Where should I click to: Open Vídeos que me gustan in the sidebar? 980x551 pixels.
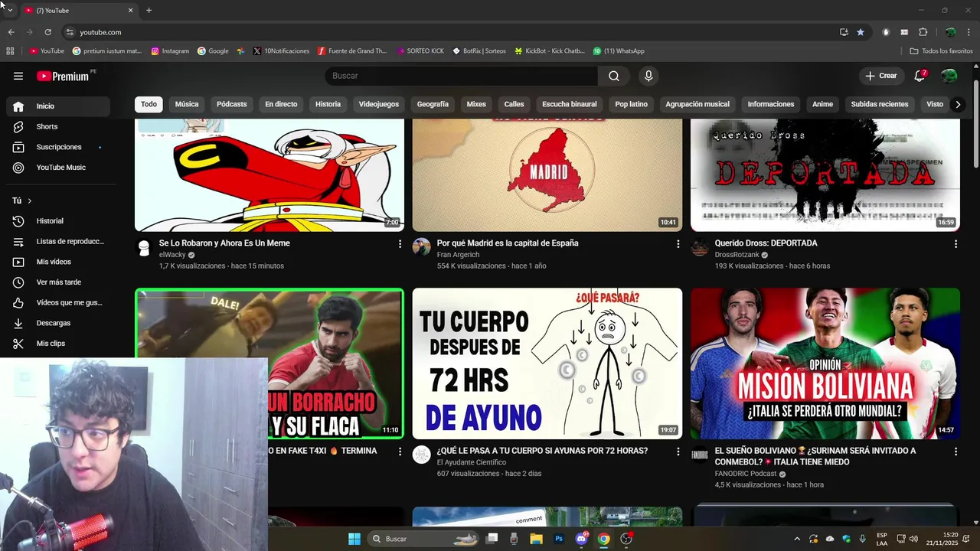point(57,303)
